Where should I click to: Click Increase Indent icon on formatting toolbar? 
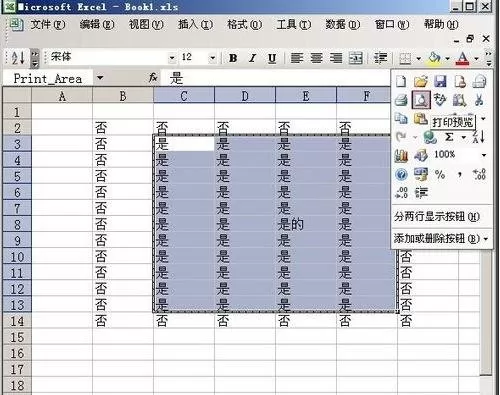point(380,58)
